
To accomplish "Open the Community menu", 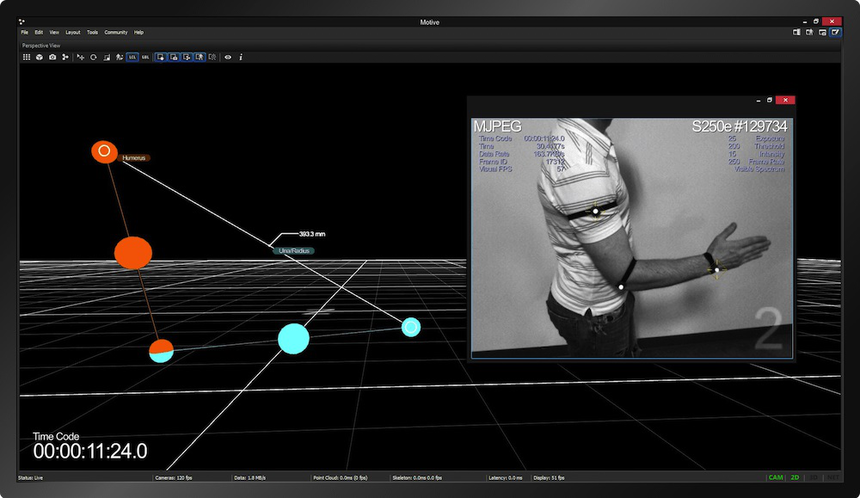I will (x=116, y=32).
